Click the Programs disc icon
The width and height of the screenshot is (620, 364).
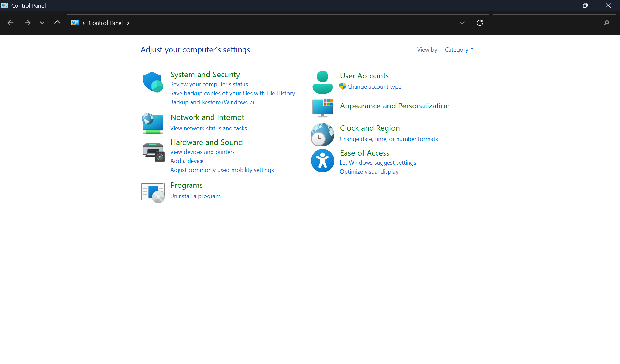153,193
